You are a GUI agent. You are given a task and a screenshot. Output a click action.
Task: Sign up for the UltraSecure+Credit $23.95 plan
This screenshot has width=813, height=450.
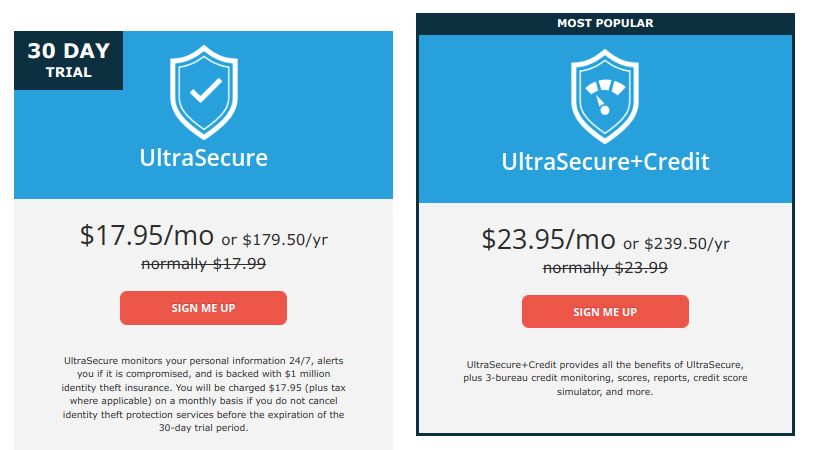pos(605,312)
